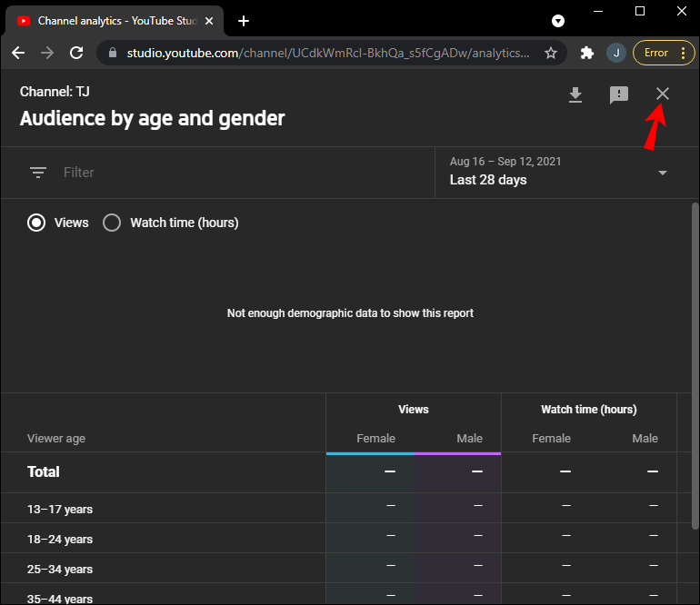The width and height of the screenshot is (700, 605).
Task: Go back to the previous page
Action: (18, 53)
